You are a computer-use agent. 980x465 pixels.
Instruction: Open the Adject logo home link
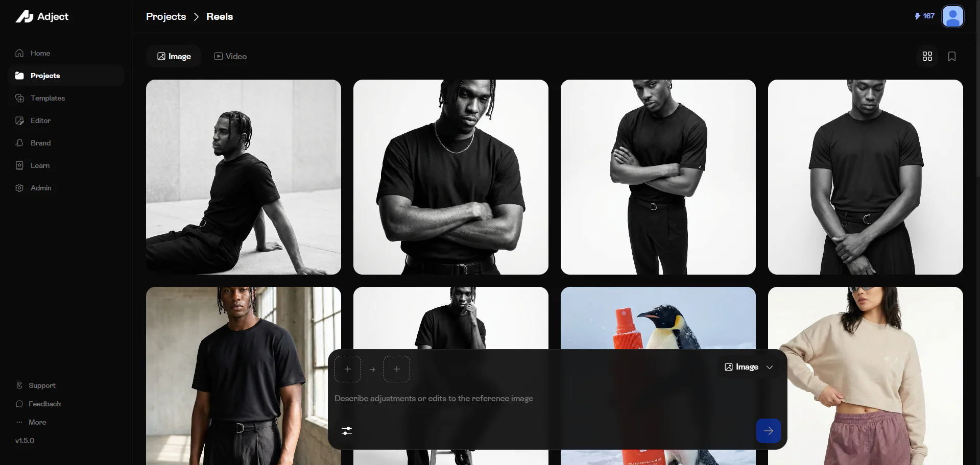coord(42,16)
